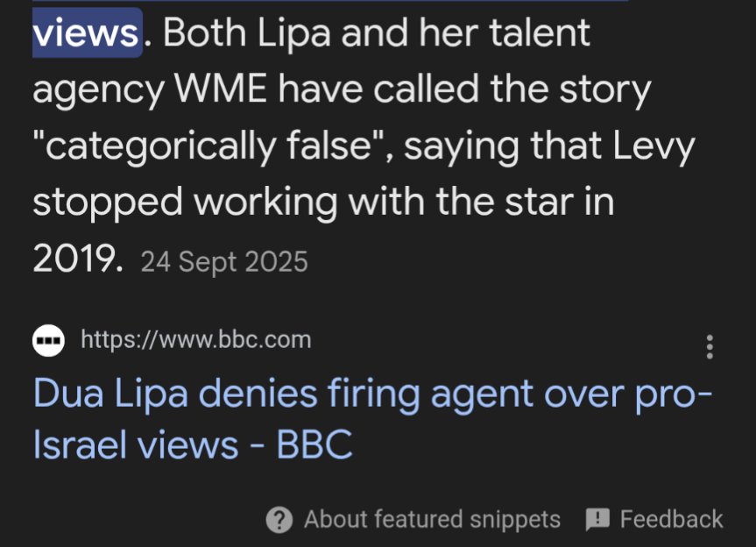Open the Dua Lipa denies firing agent headline

tap(372, 419)
